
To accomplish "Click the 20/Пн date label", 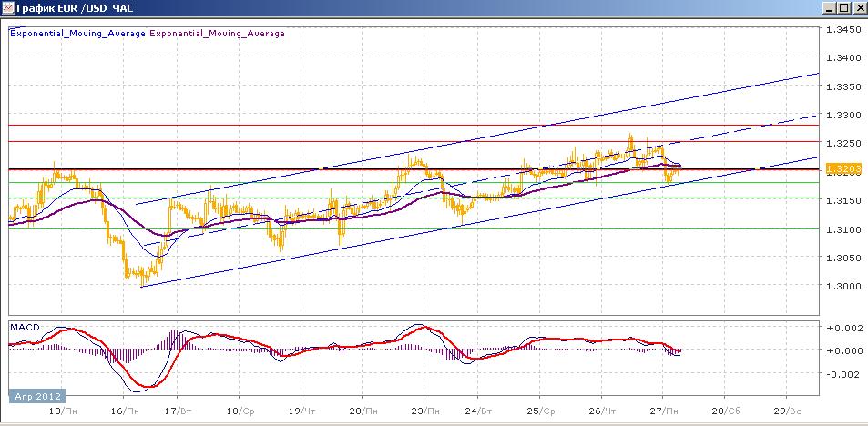I will click(363, 411).
